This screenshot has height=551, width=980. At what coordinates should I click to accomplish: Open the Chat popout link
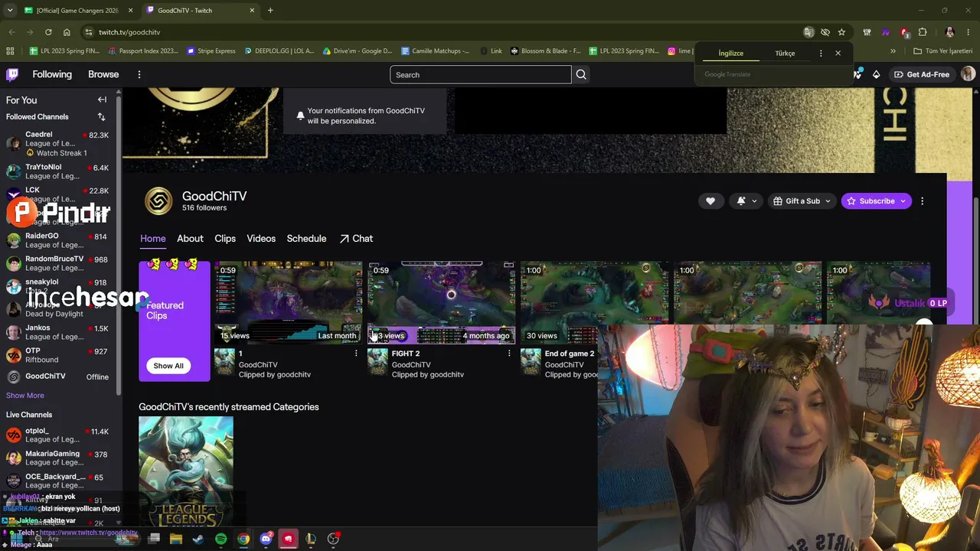(x=356, y=238)
